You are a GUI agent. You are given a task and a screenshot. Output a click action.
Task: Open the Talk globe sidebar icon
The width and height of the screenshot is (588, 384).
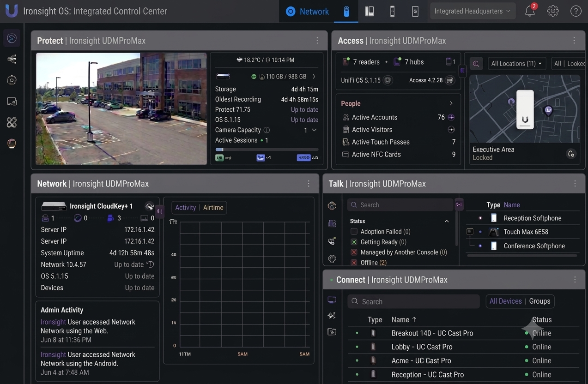click(332, 206)
